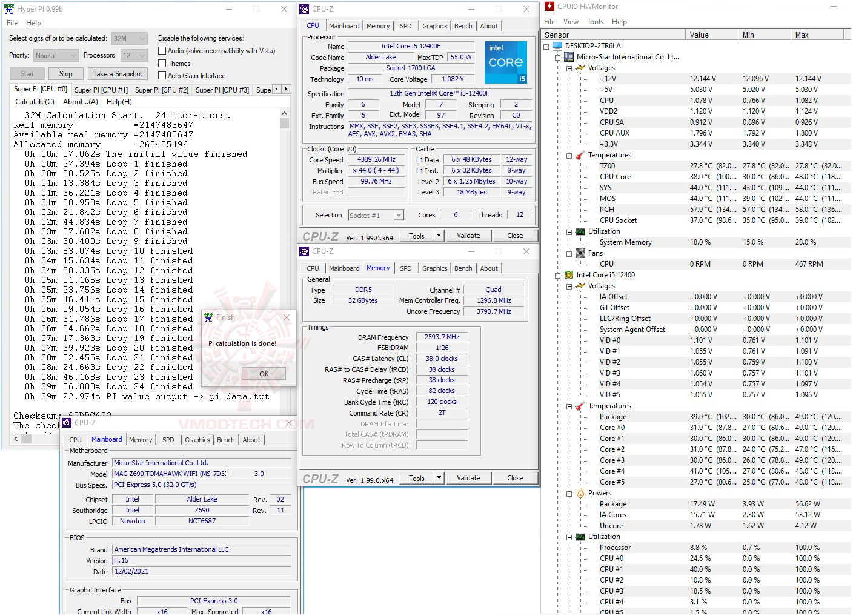Open the Tools dropdown arrow in CPU-Z Memory window

click(x=439, y=478)
